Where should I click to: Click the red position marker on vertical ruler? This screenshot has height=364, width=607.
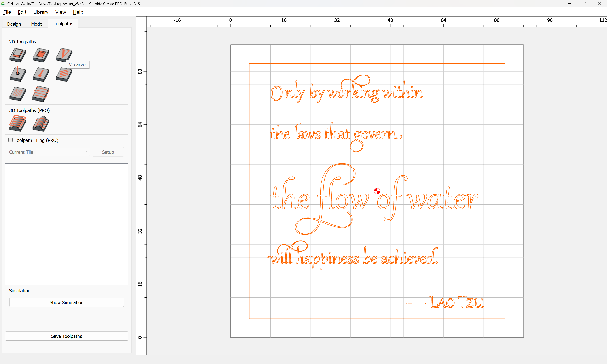(x=141, y=90)
